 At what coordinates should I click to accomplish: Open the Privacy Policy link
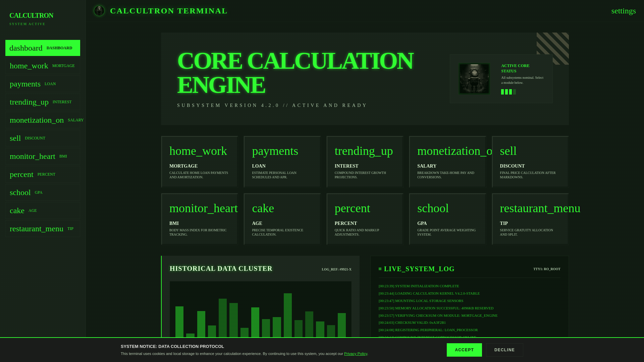(356, 354)
